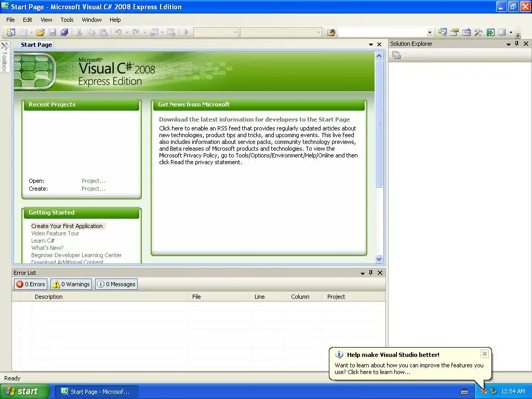Viewport: 532px width, 399px height.
Task: Open the File menu
Action: [x=10, y=20]
